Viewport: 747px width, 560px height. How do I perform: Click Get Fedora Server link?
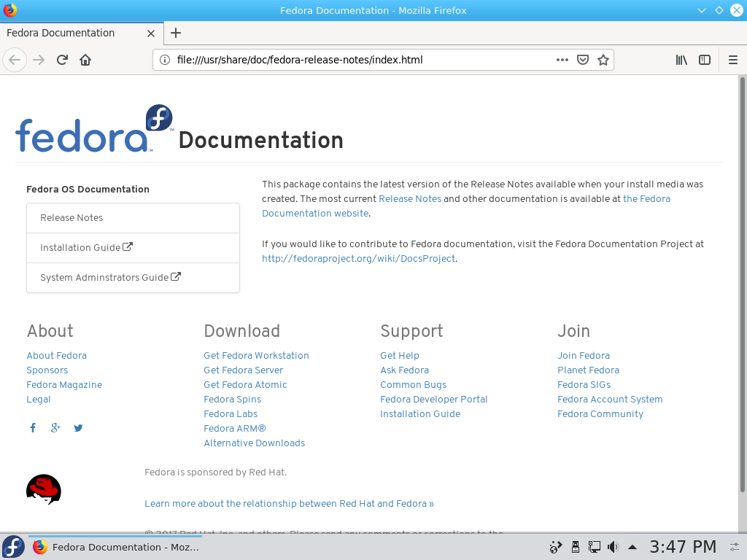coord(244,370)
